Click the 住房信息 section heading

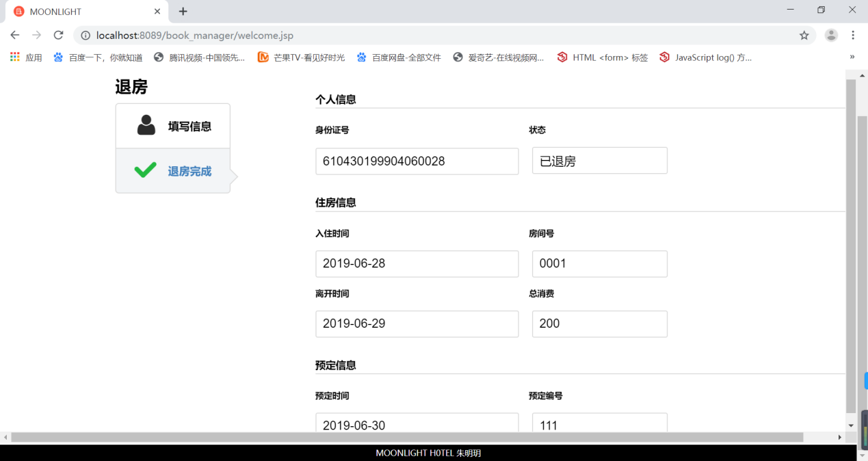tap(336, 202)
